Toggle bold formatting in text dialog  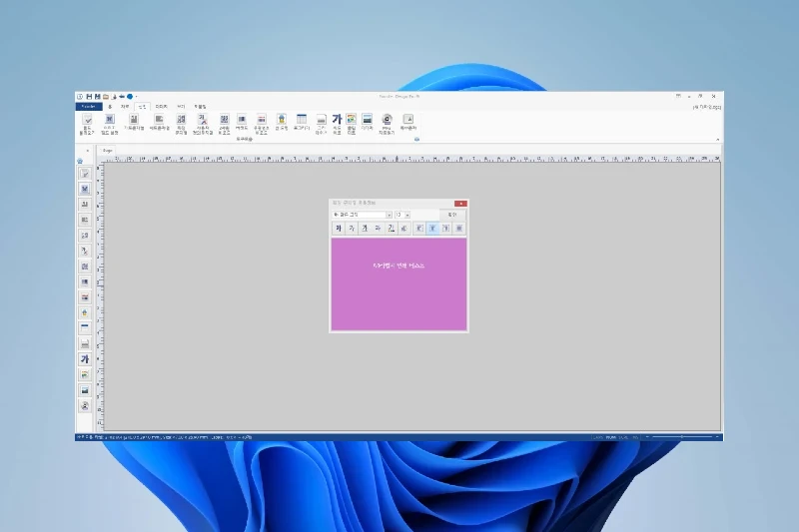click(x=339, y=229)
